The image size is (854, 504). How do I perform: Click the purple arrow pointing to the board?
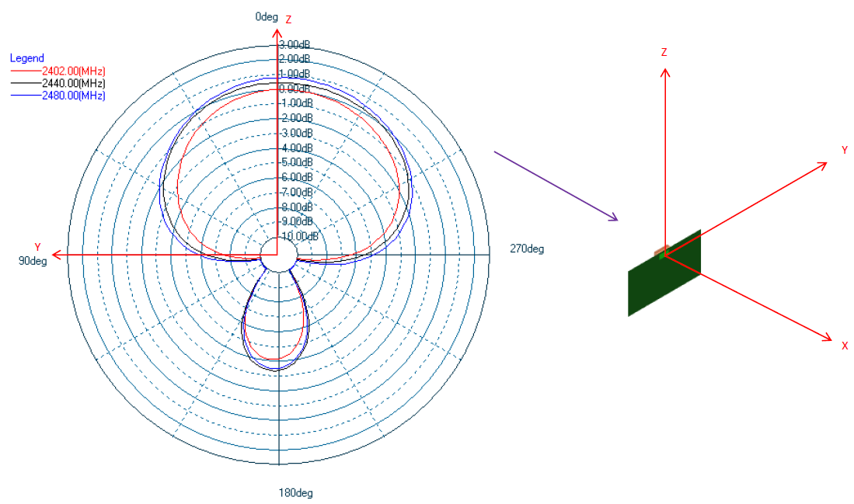click(x=556, y=186)
